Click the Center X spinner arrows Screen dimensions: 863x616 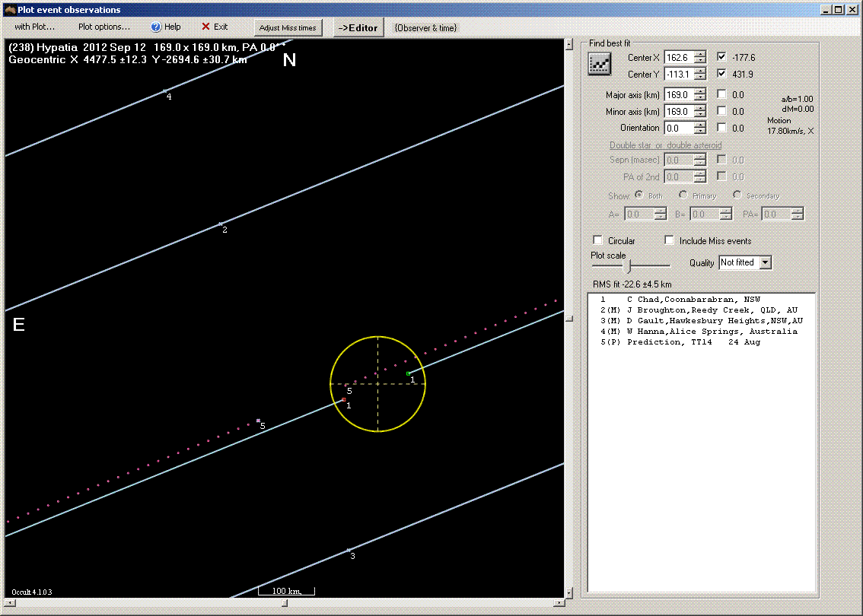[699, 57]
